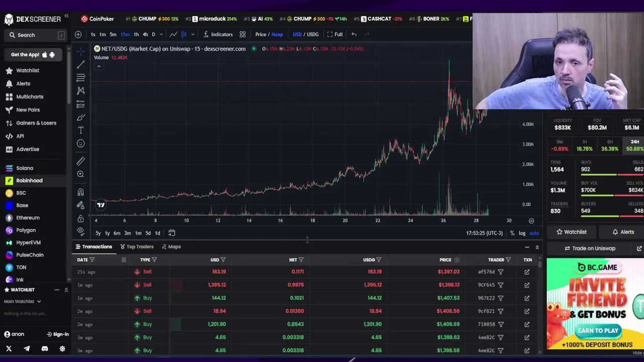Open the forecasting and measurement tools
The height and width of the screenshot is (362, 644).
[x=80, y=104]
